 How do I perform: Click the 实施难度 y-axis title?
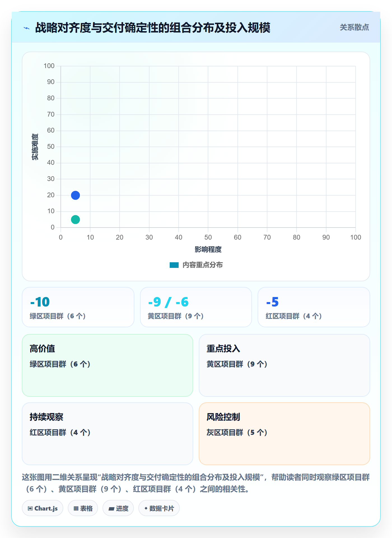point(35,147)
